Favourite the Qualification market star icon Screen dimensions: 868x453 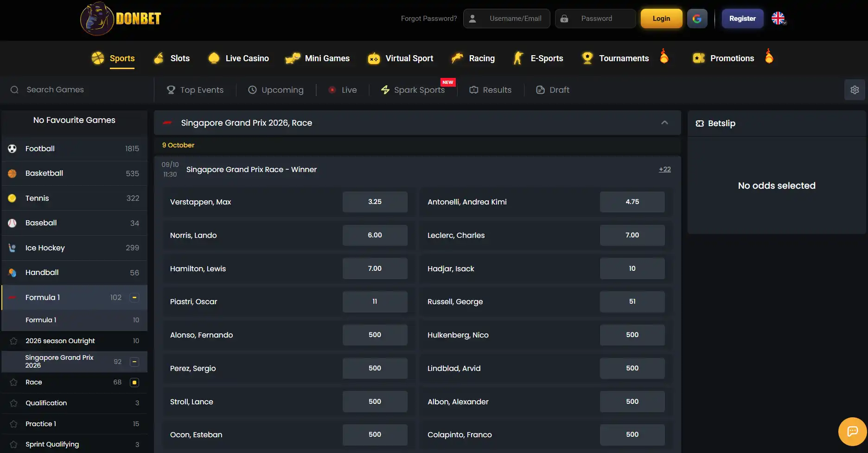pos(13,403)
